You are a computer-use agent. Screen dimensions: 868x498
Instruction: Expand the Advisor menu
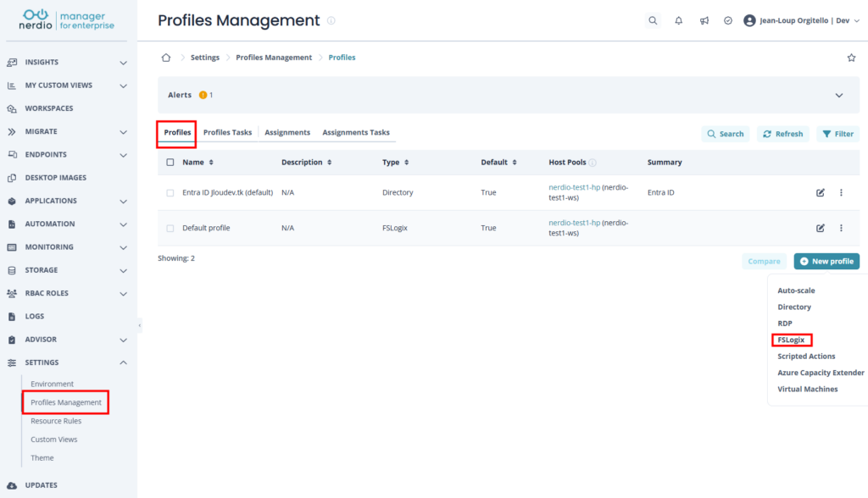click(x=124, y=340)
